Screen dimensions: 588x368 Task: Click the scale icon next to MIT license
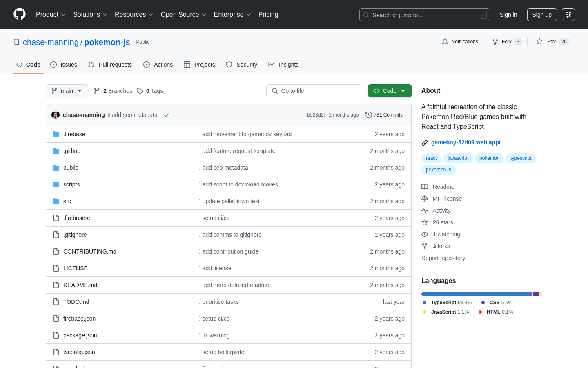click(425, 199)
